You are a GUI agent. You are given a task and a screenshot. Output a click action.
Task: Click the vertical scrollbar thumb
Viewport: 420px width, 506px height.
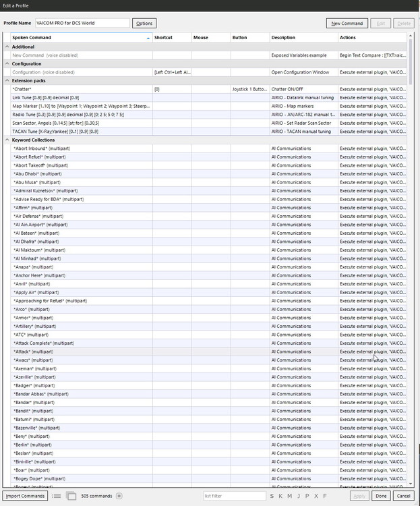[x=411, y=61]
